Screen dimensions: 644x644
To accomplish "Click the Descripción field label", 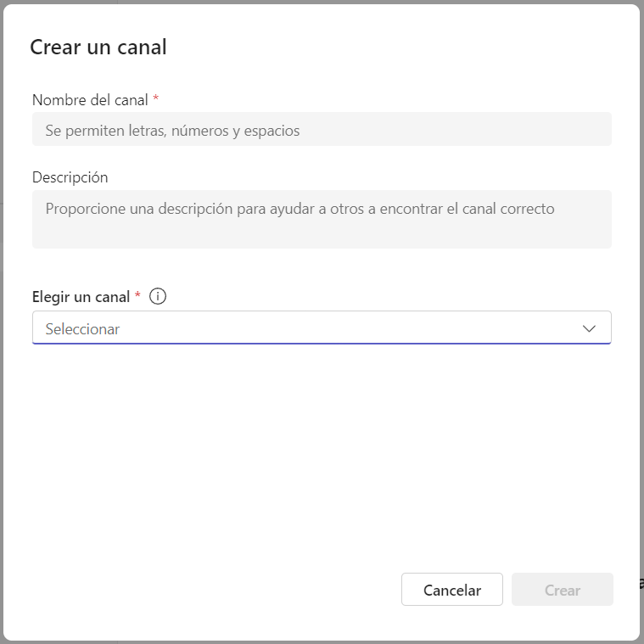I will (70, 177).
